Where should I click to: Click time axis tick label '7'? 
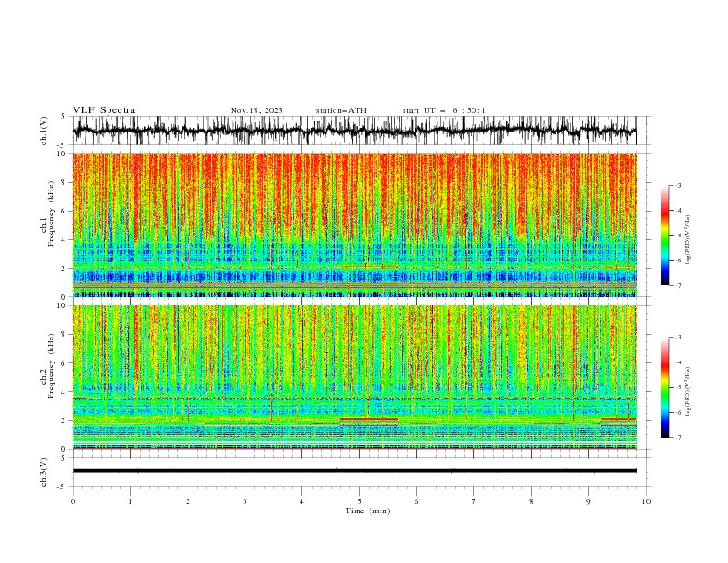[x=474, y=501]
